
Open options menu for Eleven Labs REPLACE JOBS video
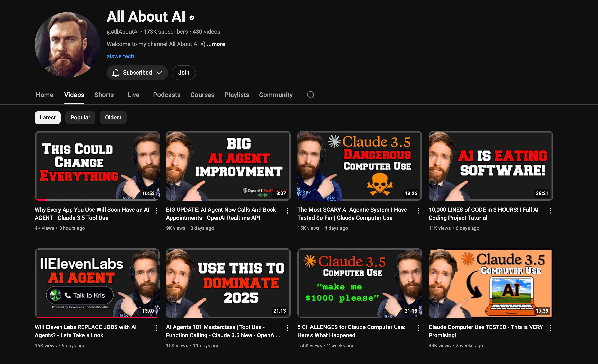click(x=156, y=328)
